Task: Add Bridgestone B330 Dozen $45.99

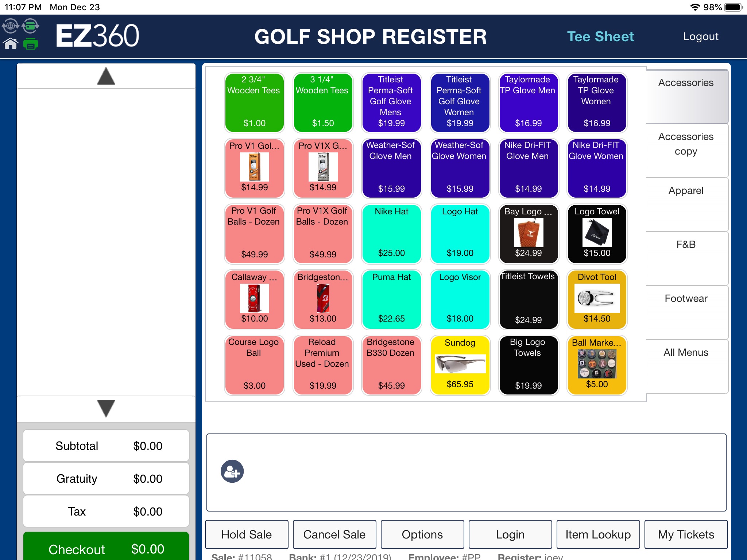Action: click(391, 365)
